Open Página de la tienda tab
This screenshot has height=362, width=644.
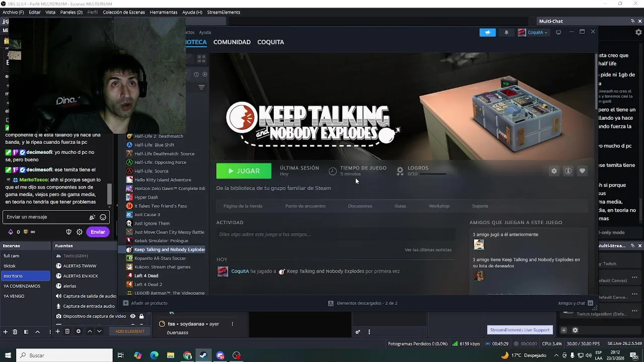click(x=243, y=206)
